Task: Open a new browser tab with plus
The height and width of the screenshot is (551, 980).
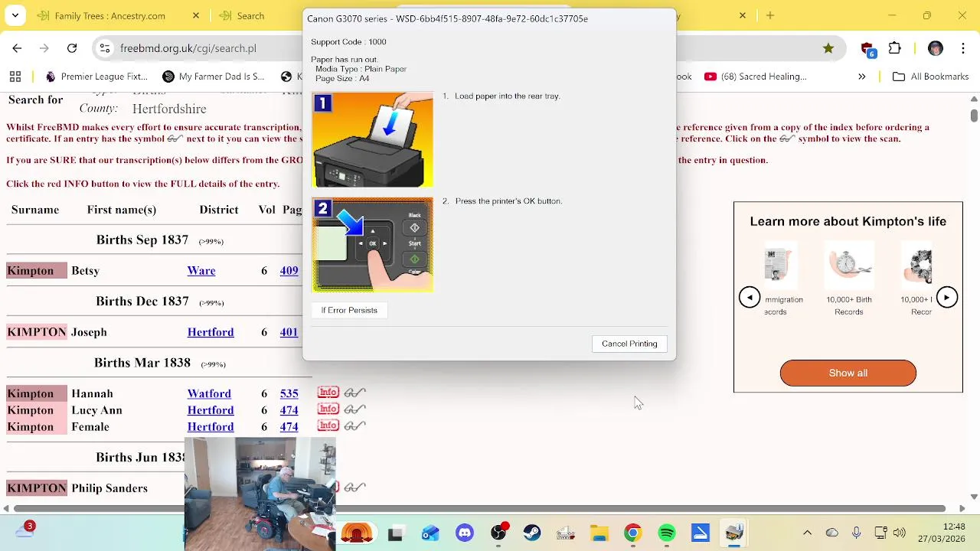Action: [770, 15]
